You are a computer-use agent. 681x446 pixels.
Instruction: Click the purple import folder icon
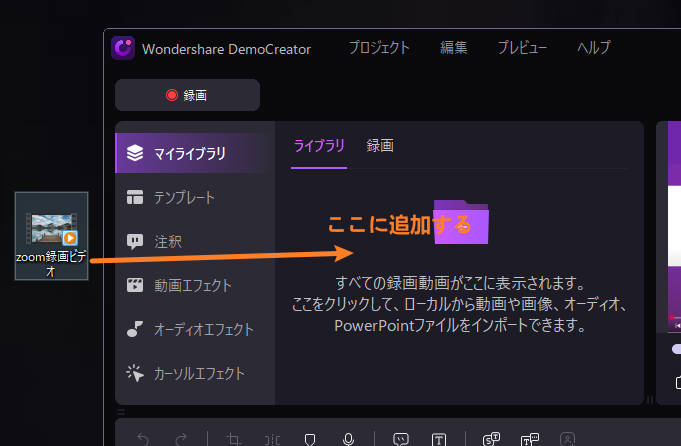click(461, 221)
